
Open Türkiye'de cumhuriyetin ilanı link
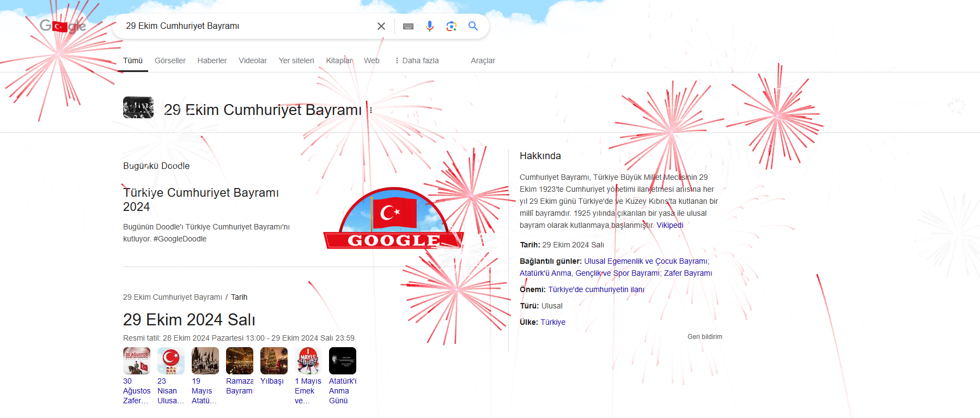(x=596, y=289)
